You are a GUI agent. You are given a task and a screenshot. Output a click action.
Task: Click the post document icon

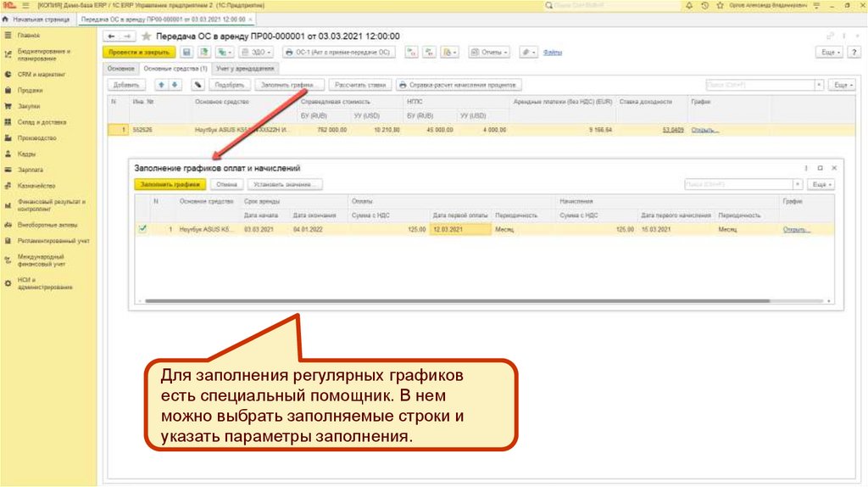coord(204,52)
